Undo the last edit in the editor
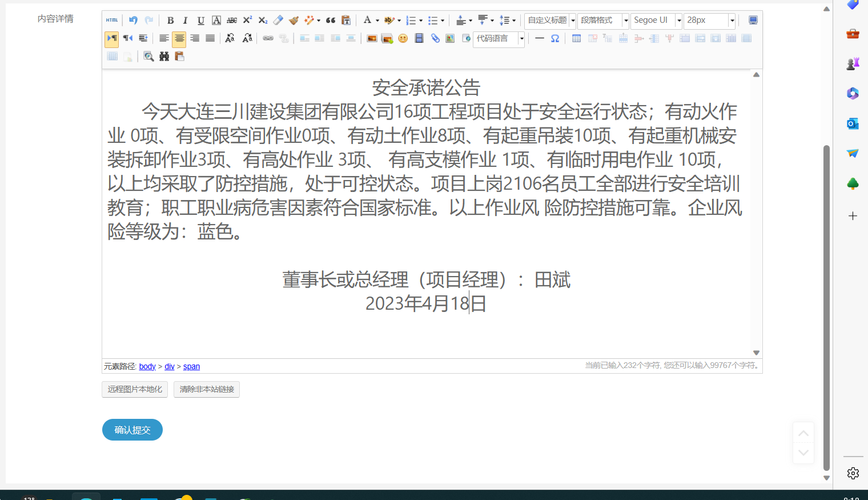Viewport: 868px width, 500px height. click(133, 21)
